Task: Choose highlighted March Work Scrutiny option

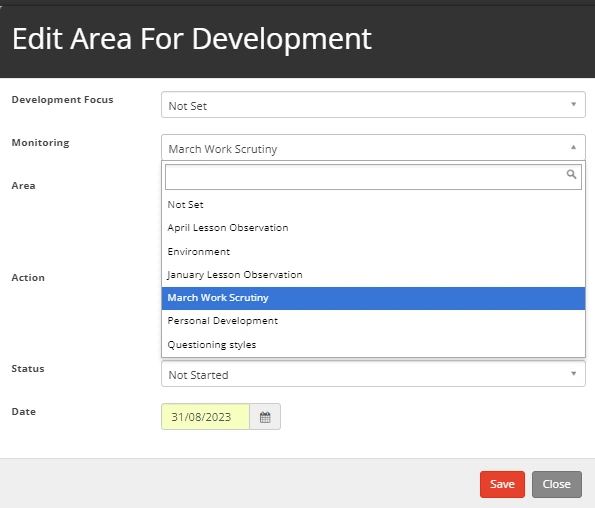Action: coord(373,298)
